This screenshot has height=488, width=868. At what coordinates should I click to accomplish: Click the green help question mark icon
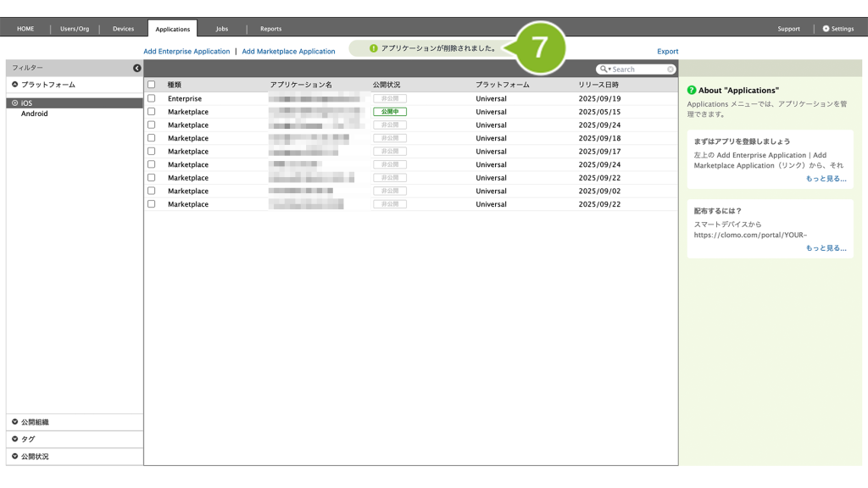point(692,90)
